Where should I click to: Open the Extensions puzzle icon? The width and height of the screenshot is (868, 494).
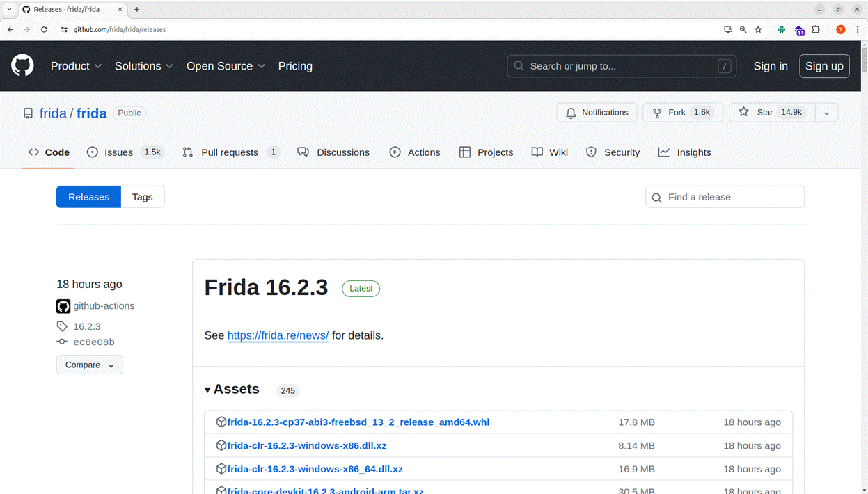tap(816, 29)
